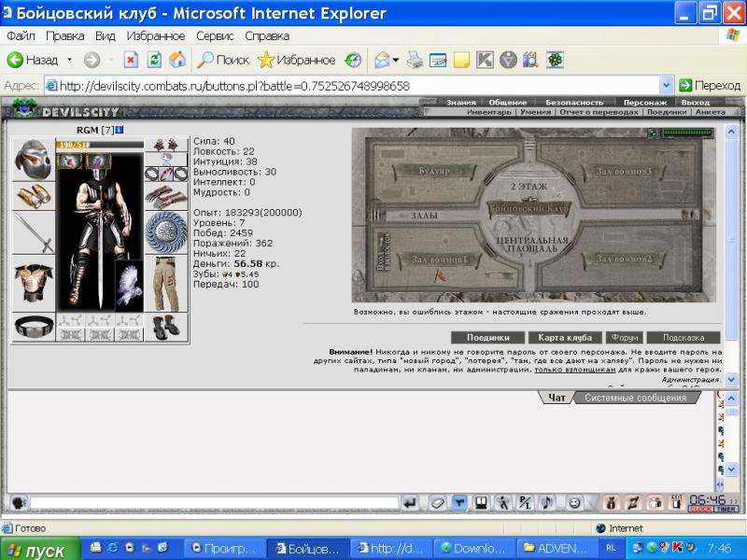Click the Переход go button
Screen dimensions: 747x560
pyautogui.click(x=710, y=86)
